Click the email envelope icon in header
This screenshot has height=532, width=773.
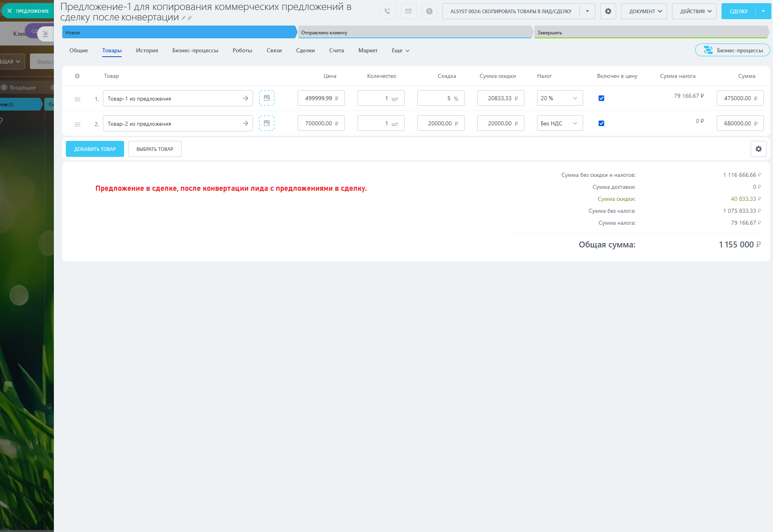(x=408, y=11)
